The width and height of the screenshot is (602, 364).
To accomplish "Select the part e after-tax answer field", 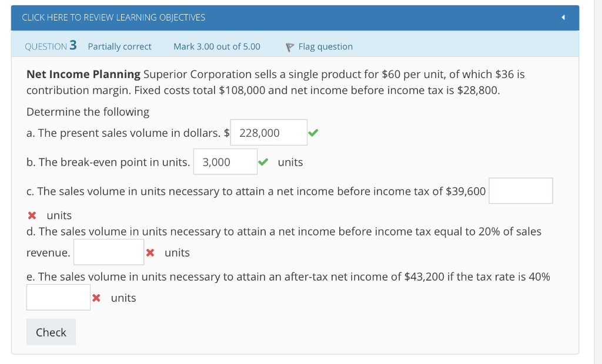I will coord(58,297).
